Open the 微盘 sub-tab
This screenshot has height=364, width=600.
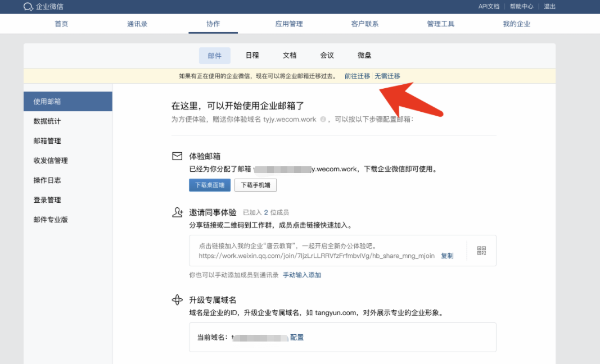[x=364, y=56]
